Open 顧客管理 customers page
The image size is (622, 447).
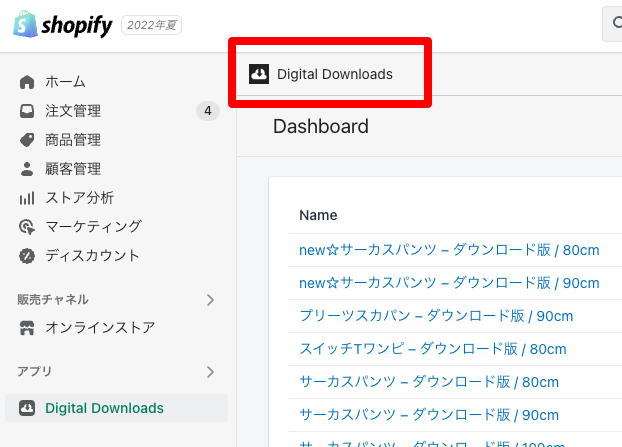(73, 169)
